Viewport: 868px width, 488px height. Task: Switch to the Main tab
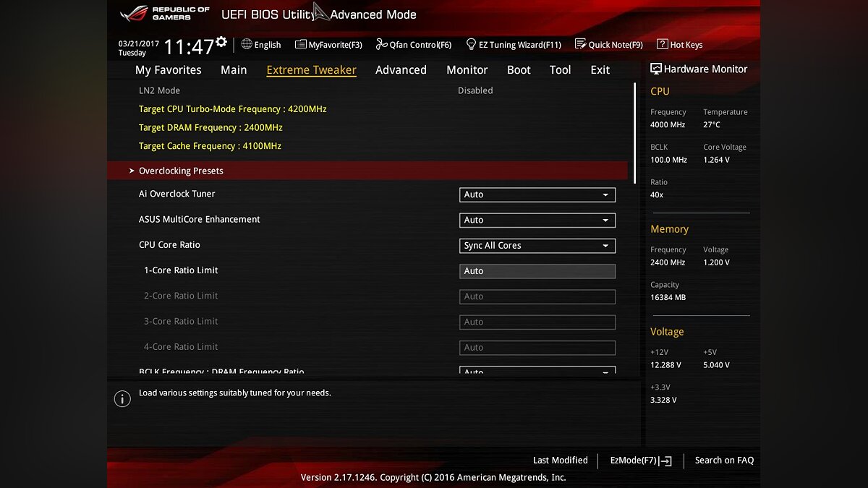click(x=234, y=70)
